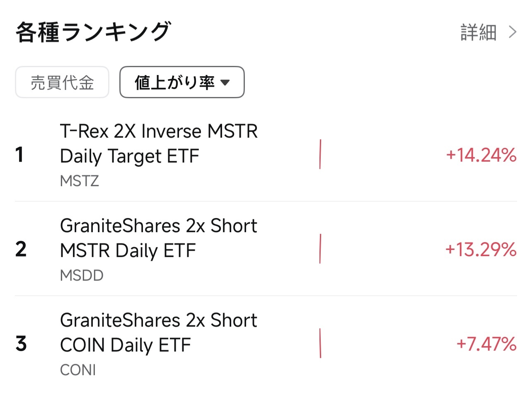Click the rank number 1 label
The height and width of the screenshot is (412, 532).
[21, 155]
